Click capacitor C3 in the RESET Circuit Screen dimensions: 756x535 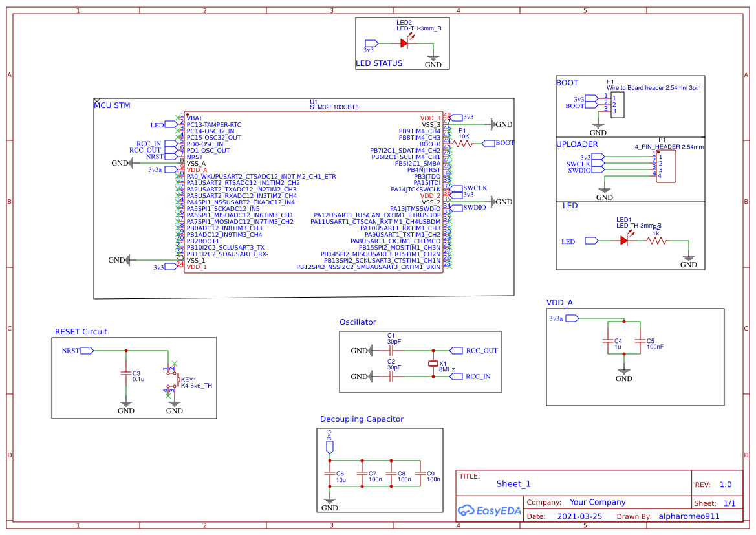126,374
